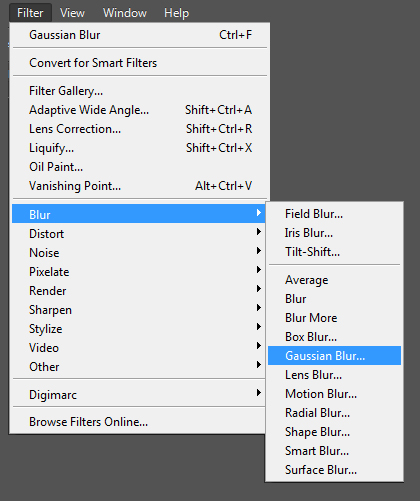The height and width of the screenshot is (501, 420).
Task: Pick Surface Blur... entry
Action: (334, 470)
